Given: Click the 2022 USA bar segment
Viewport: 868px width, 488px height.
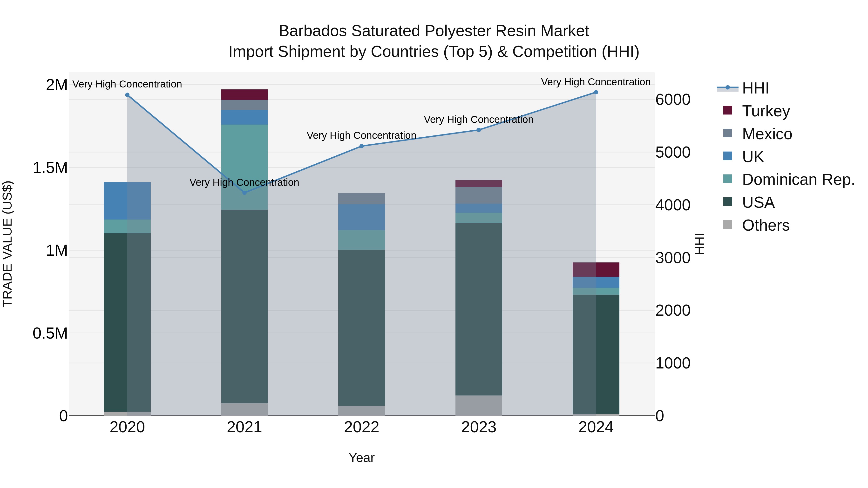Looking at the screenshot, I should tap(362, 328).
